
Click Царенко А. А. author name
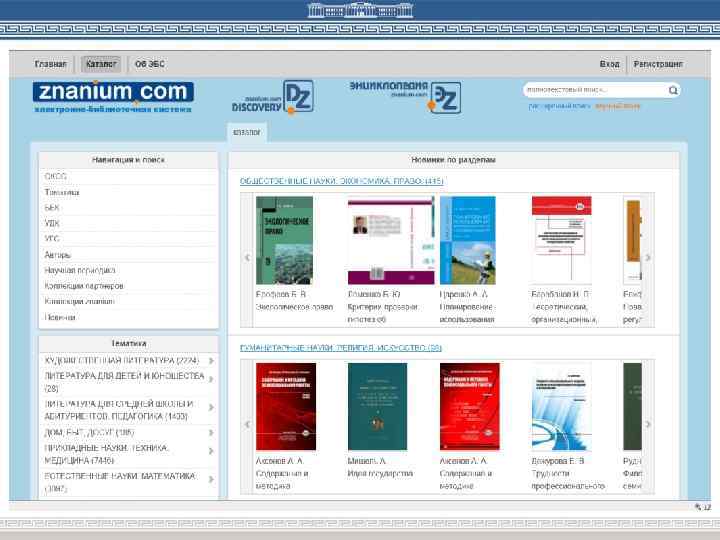464,294
